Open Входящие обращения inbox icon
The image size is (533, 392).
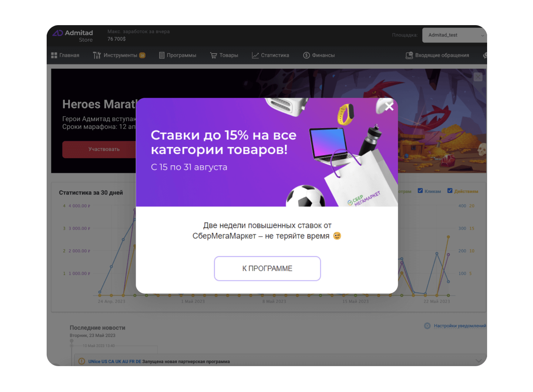[409, 55]
